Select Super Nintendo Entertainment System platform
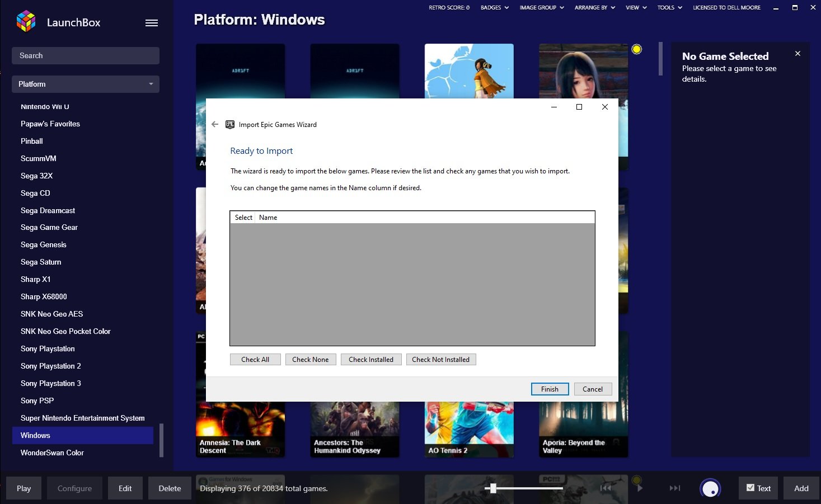The width and height of the screenshot is (821, 504). pyautogui.click(x=83, y=418)
